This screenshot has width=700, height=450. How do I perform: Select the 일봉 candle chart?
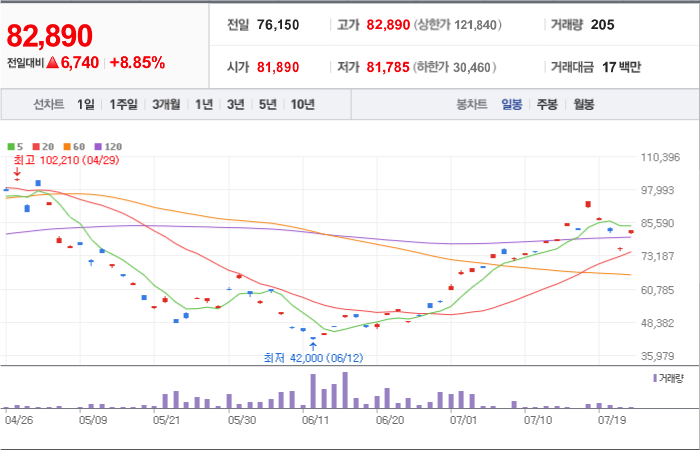pos(512,105)
